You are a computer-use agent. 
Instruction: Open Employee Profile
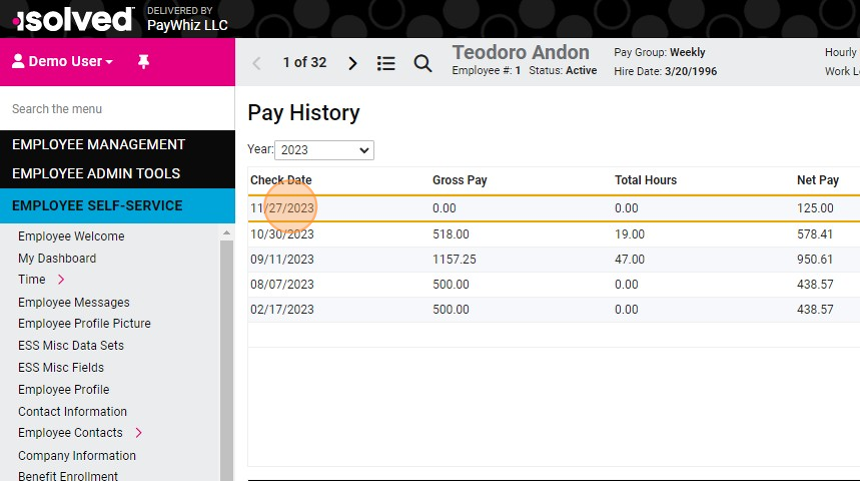click(x=64, y=389)
